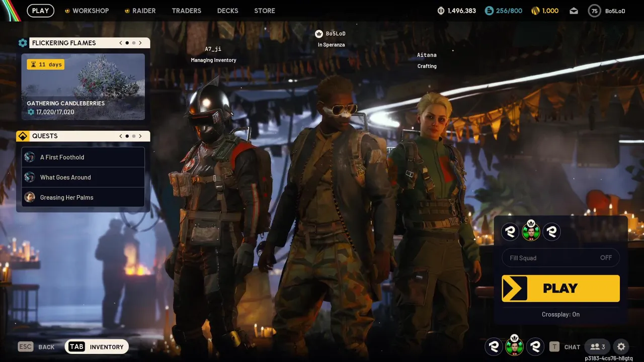Click the 11 days timer badge
The width and height of the screenshot is (644, 362).
tap(46, 64)
